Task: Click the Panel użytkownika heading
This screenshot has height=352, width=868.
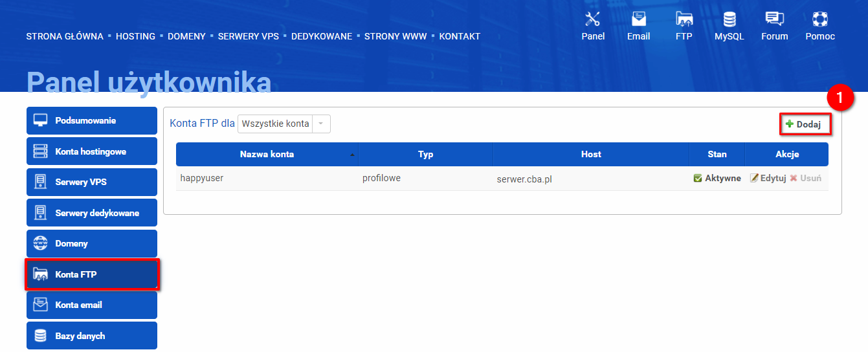Action: pos(149,82)
